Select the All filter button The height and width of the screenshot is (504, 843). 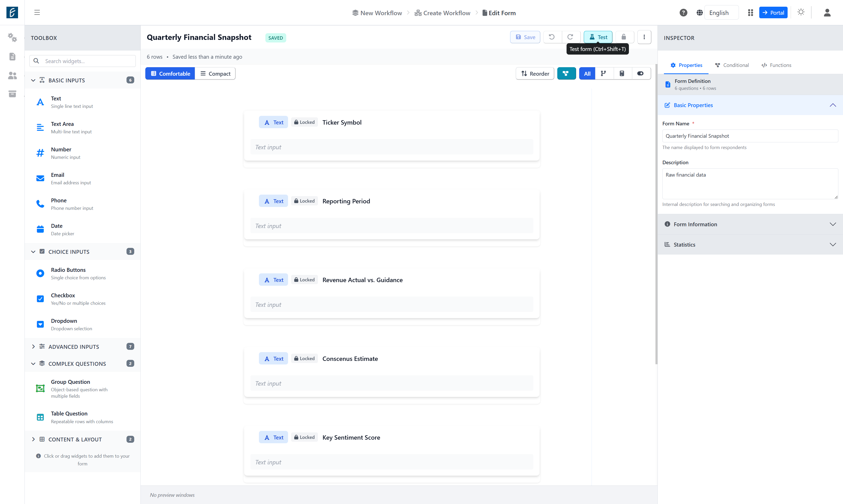587,73
